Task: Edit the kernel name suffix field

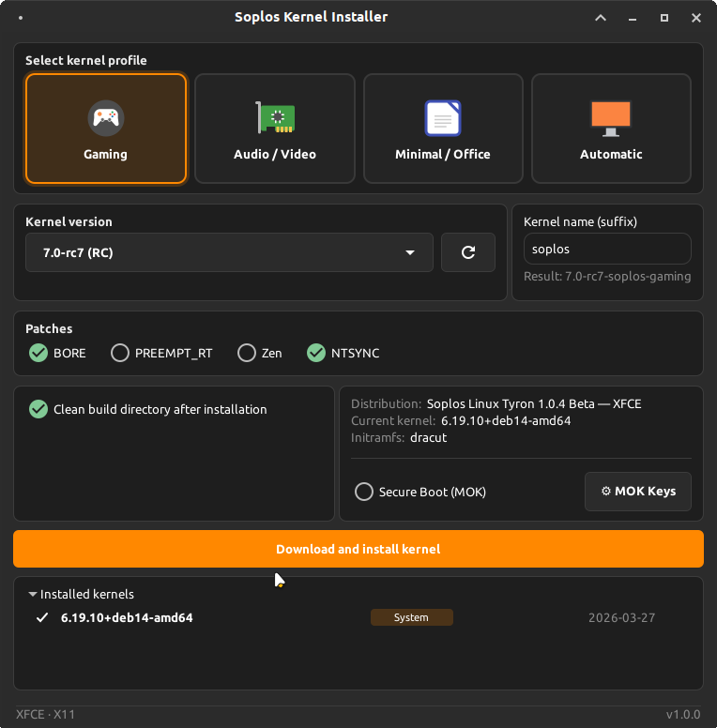Action: [x=607, y=249]
